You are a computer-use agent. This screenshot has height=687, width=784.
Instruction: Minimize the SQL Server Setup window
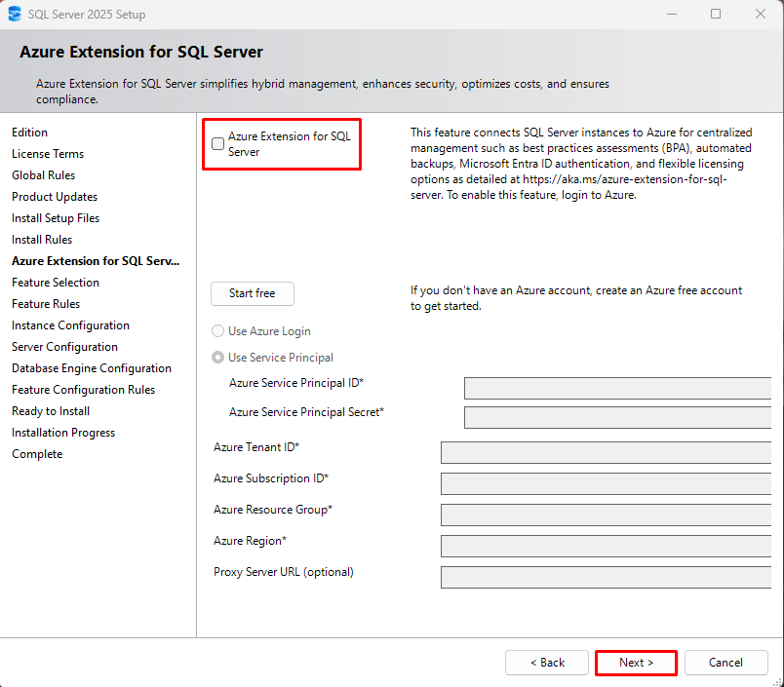(x=672, y=14)
